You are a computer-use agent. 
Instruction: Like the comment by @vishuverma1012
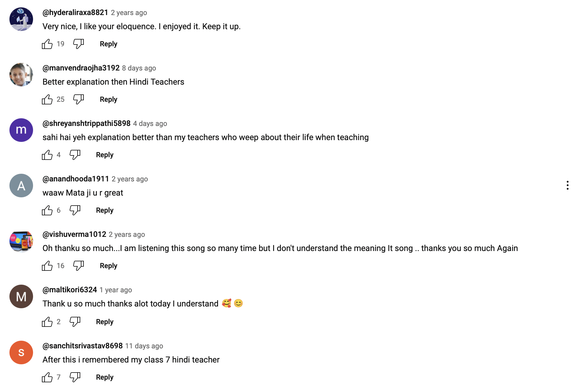tap(47, 266)
